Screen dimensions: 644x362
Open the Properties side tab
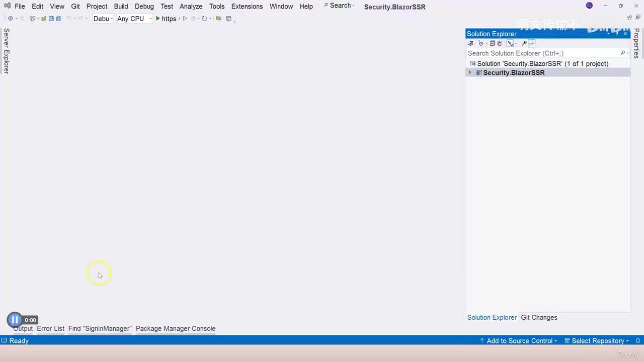click(x=636, y=43)
